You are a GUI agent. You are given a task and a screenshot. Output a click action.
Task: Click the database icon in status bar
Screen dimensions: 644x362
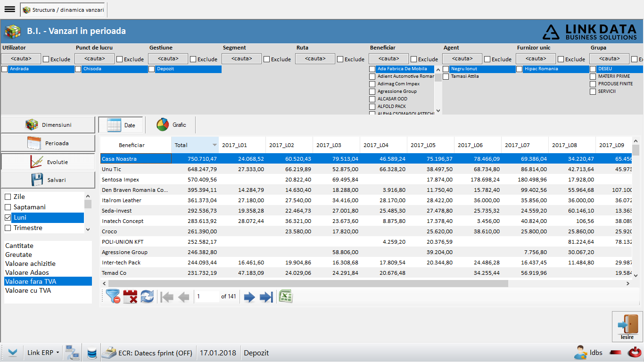pos(92,353)
